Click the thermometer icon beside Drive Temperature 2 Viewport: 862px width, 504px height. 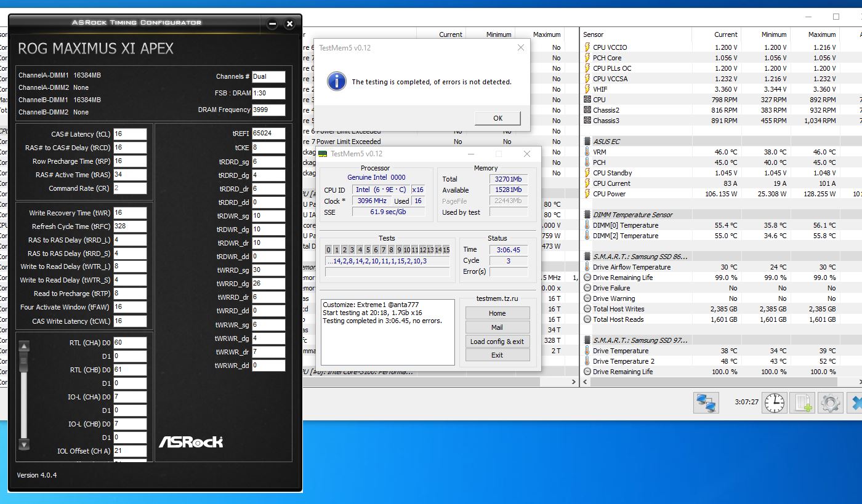tap(587, 361)
